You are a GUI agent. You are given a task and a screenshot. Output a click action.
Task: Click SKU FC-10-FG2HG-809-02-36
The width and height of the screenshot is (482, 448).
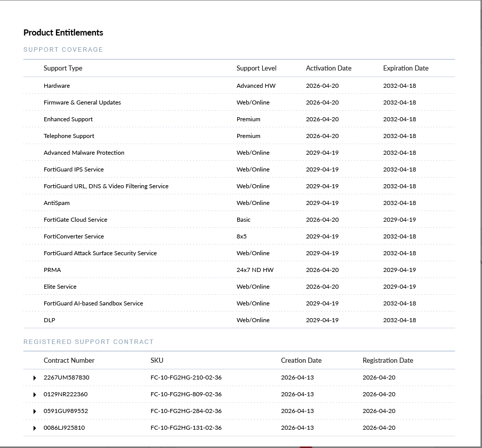pyautogui.click(x=186, y=394)
